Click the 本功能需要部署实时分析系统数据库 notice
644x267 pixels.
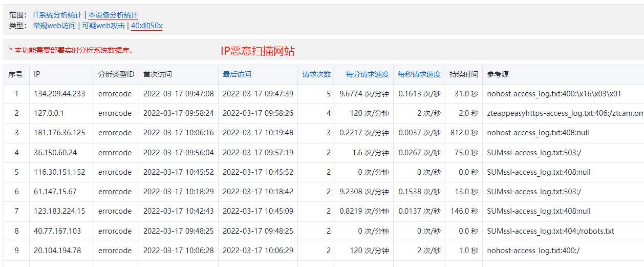point(71,50)
